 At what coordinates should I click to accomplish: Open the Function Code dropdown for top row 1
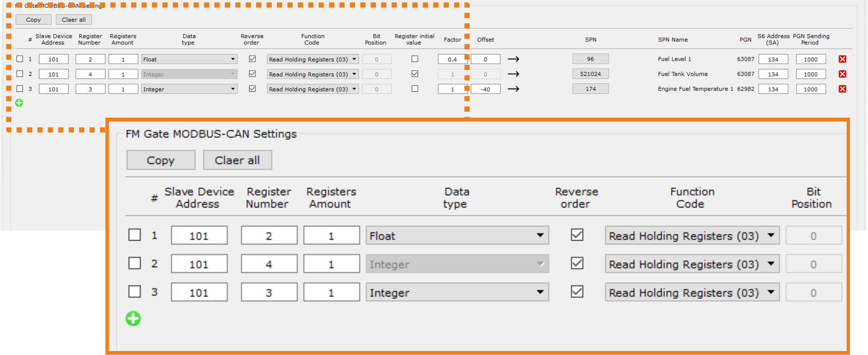313,59
